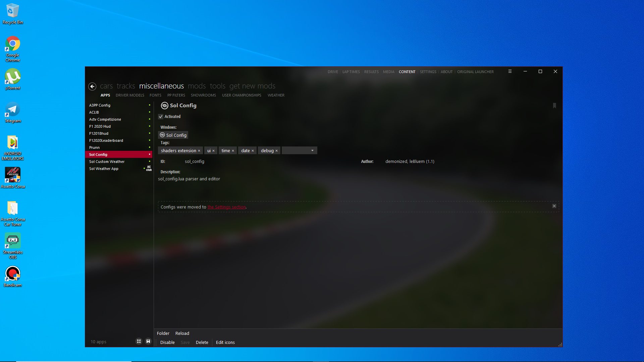The width and height of the screenshot is (644, 362).
Task: Switch to tools tab
Action: pyautogui.click(x=218, y=86)
